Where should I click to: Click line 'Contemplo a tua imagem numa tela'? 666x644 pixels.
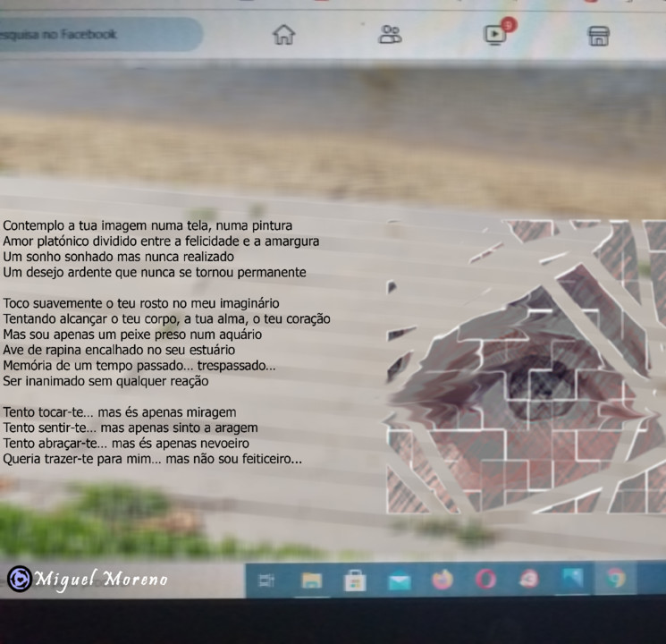(148, 225)
